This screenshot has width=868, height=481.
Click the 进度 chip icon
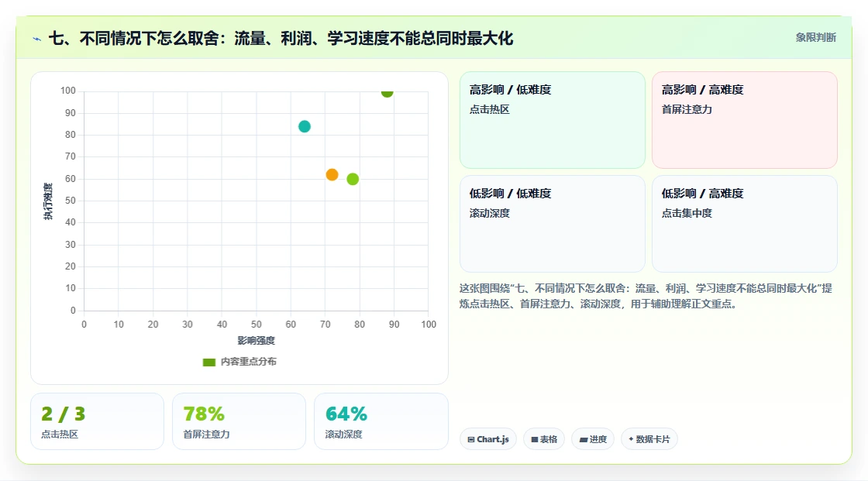(x=584, y=439)
